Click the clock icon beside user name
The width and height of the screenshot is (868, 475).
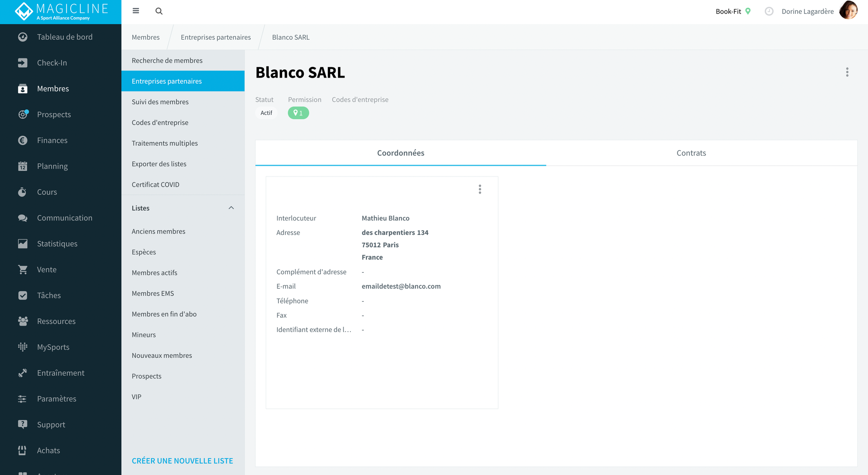pos(769,11)
